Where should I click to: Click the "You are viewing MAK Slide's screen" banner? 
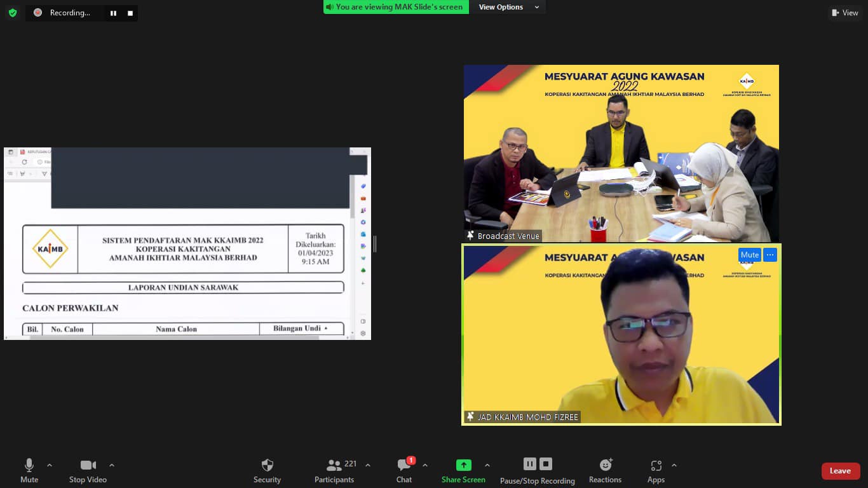[396, 7]
